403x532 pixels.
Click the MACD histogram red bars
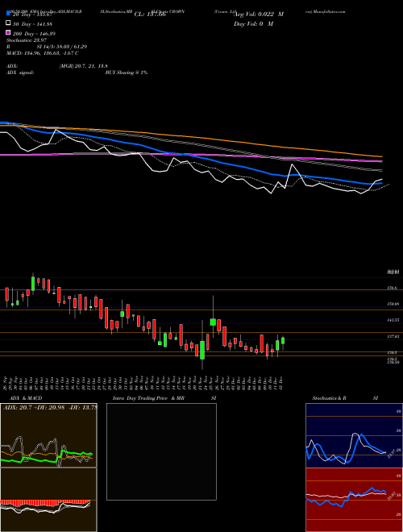click(45, 501)
